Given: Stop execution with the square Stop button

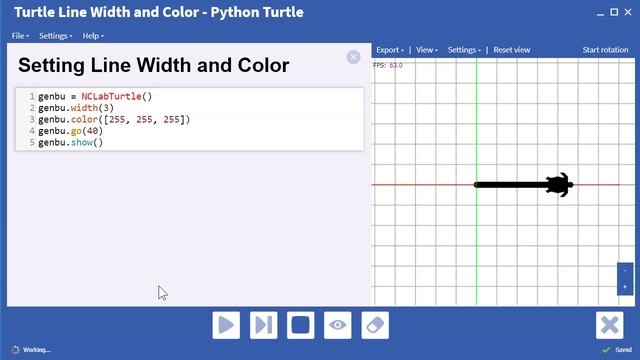Looking at the screenshot, I should pyautogui.click(x=300, y=325).
